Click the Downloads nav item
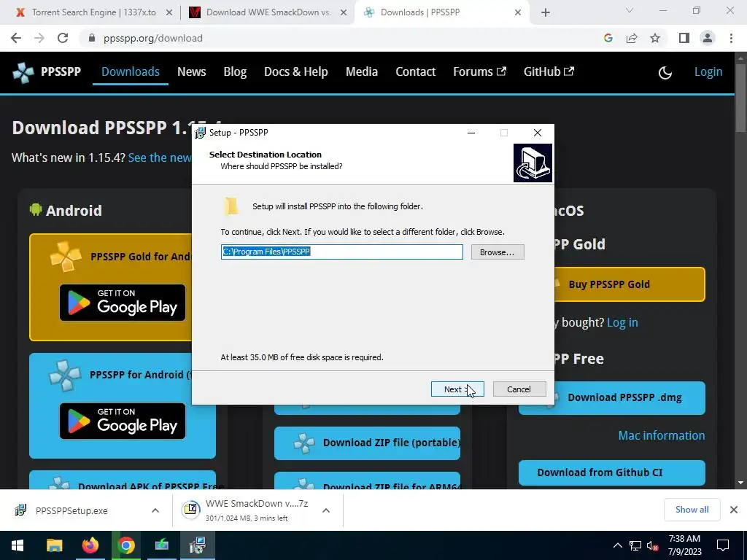Image resolution: width=747 pixels, height=560 pixels. point(131,72)
